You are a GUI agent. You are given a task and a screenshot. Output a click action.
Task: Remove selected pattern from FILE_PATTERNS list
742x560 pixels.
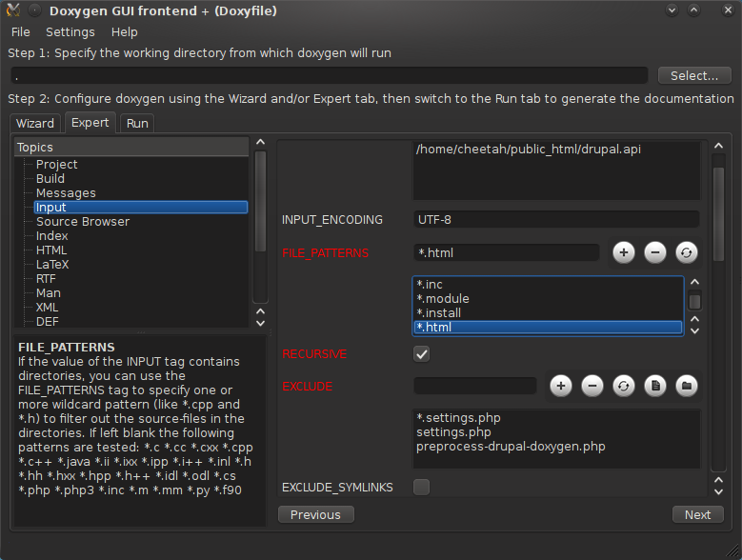(655, 252)
